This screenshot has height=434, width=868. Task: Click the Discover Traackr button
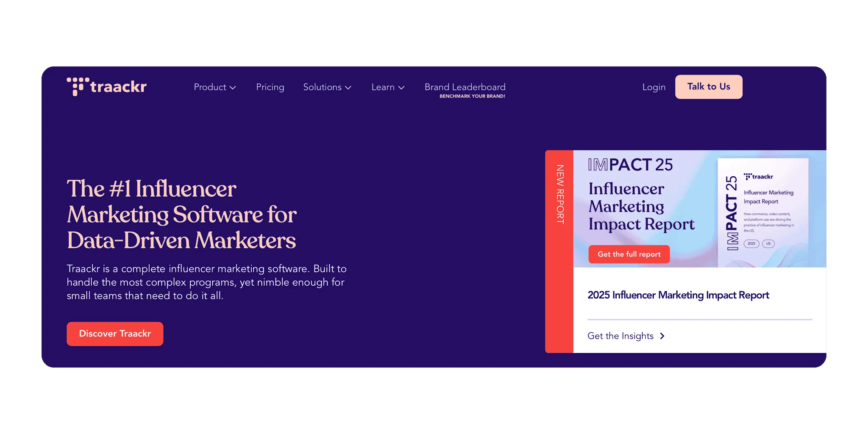pyautogui.click(x=115, y=334)
